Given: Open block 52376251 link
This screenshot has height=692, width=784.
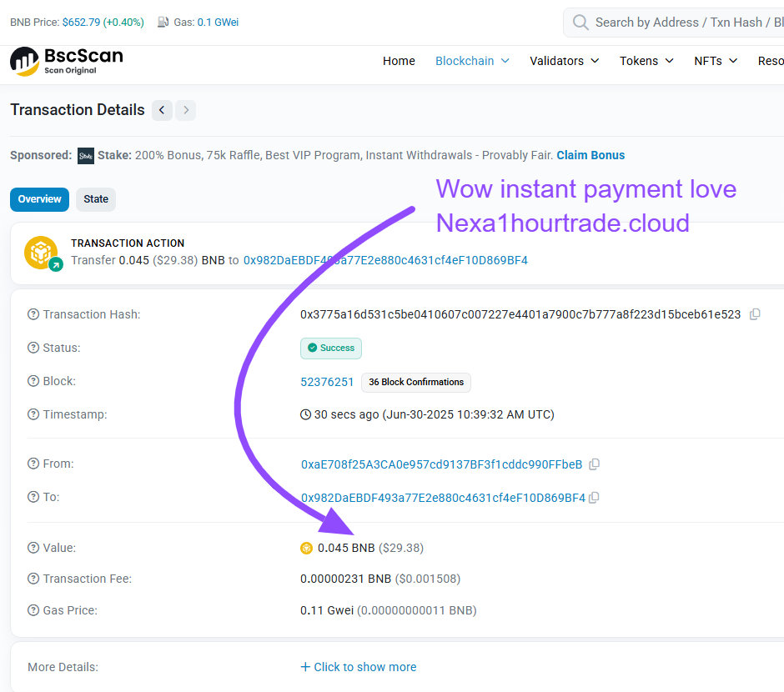Looking at the screenshot, I should [x=327, y=382].
